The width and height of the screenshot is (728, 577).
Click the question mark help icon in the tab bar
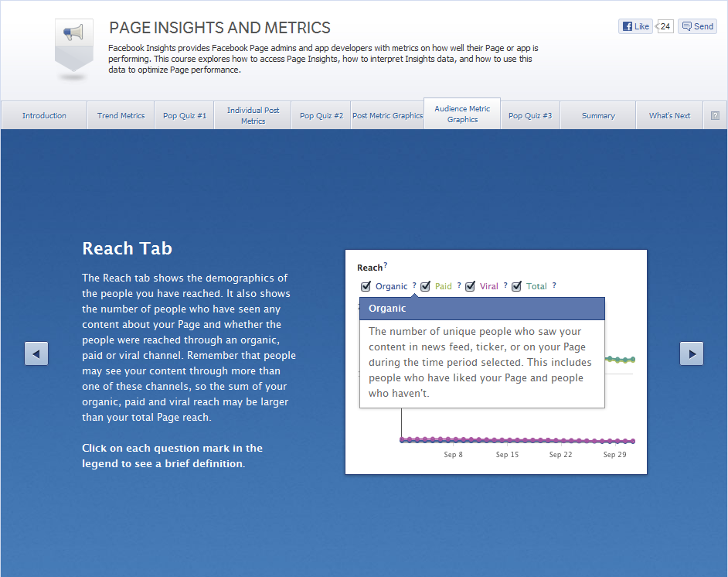[x=715, y=116]
